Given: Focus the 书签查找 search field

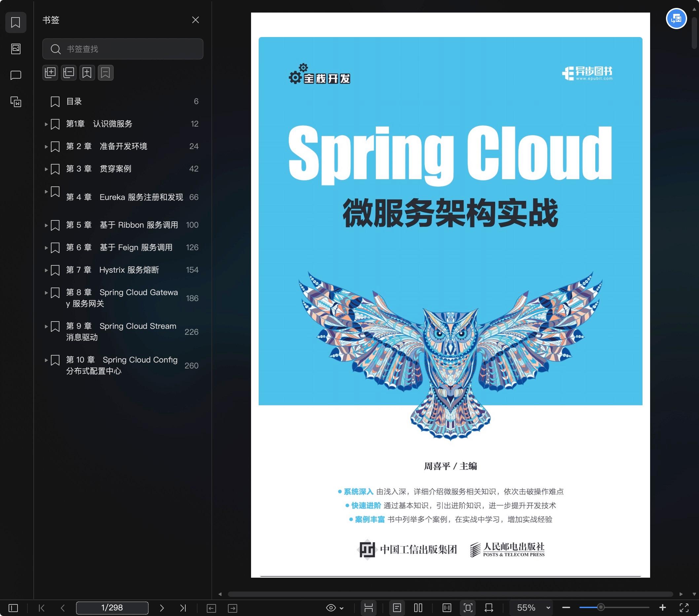Looking at the screenshot, I should (x=123, y=49).
